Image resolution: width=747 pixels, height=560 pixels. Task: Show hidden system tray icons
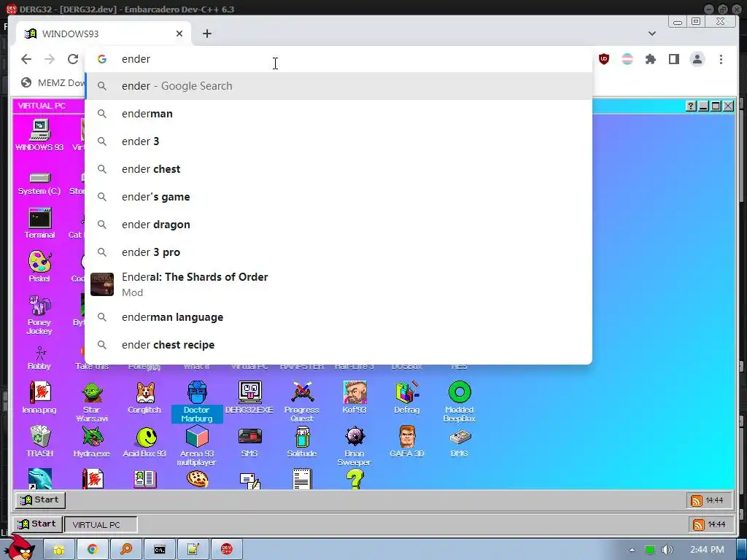point(632,550)
